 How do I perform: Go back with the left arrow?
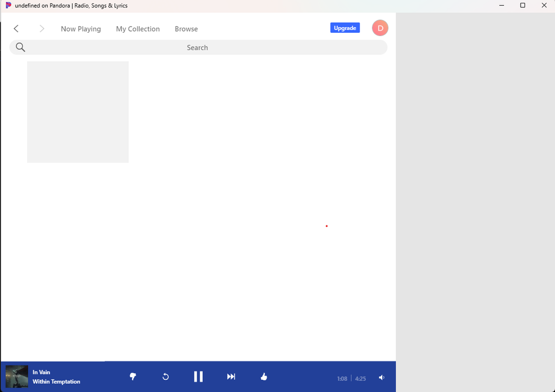coord(16,28)
